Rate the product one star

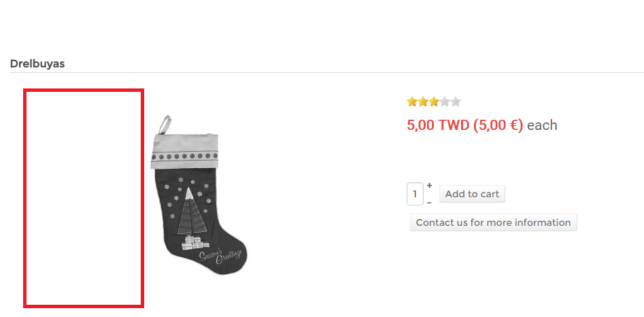pyautogui.click(x=412, y=102)
